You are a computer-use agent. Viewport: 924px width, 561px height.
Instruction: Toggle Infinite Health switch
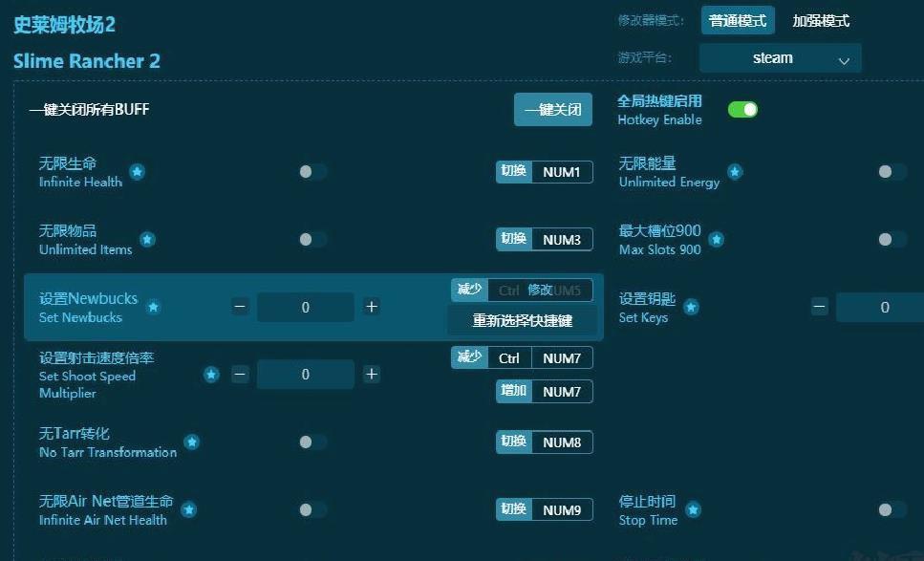tap(312, 171)
